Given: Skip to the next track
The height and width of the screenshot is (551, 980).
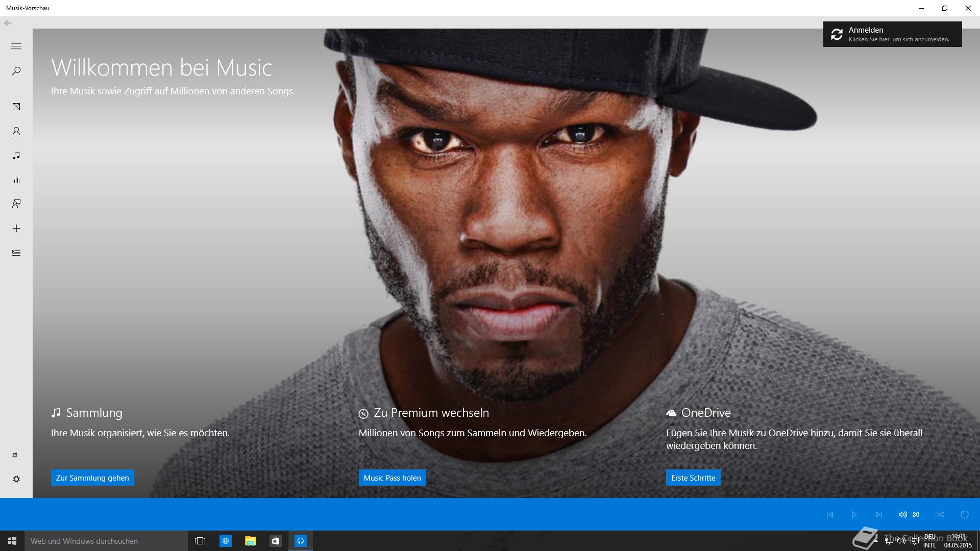Looking at the screenshot, I should point(878,514).
